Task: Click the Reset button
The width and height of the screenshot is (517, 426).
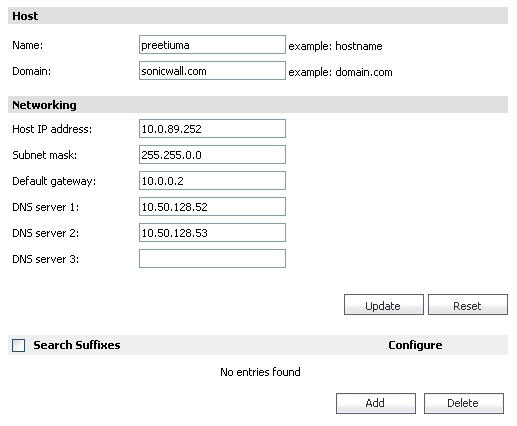Action: pyautogui.click(x=468, y=305)
